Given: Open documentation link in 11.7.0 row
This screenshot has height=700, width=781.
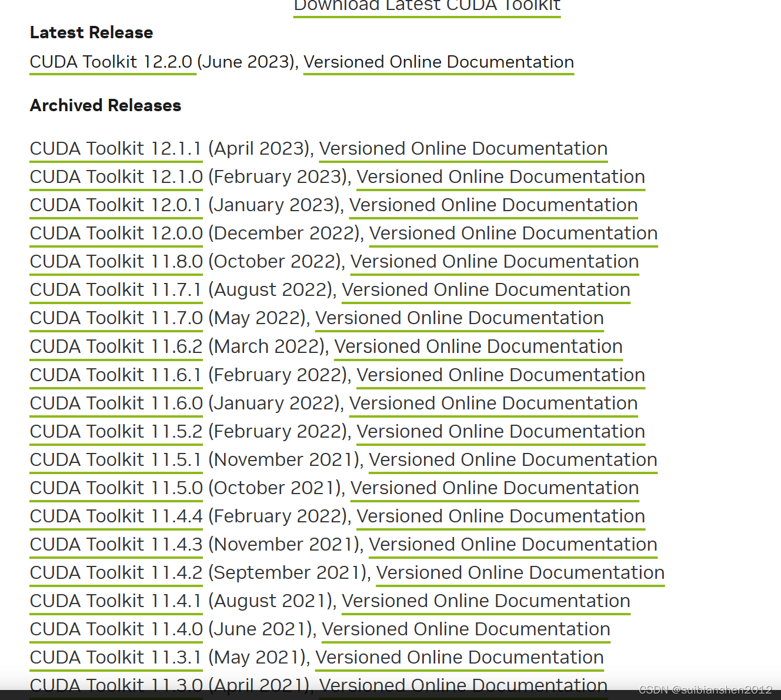Looking at the screenshot, I should point(459,318).
